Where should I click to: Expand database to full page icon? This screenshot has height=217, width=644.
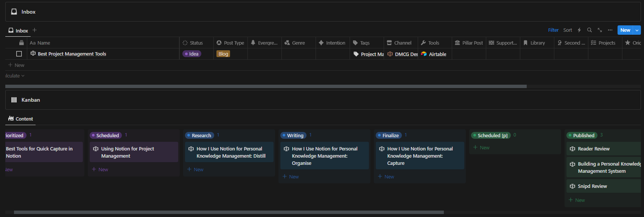pos(600,30)
